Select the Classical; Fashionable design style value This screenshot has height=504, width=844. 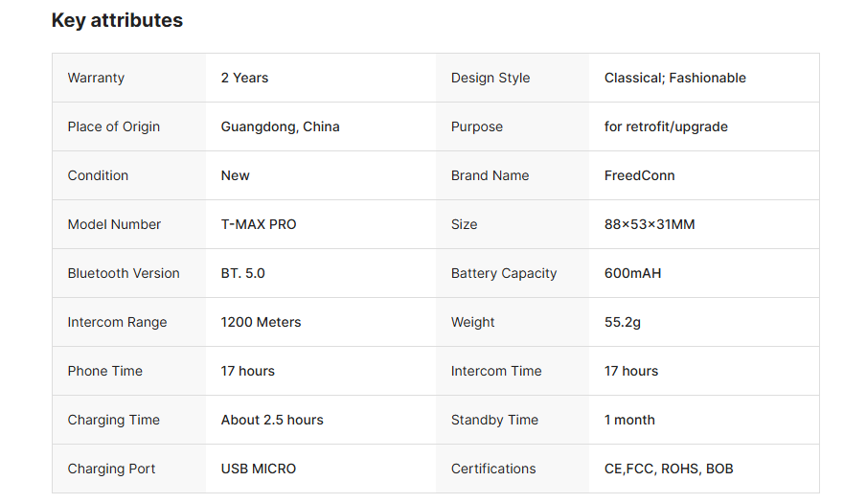click(x=674, y=78)
